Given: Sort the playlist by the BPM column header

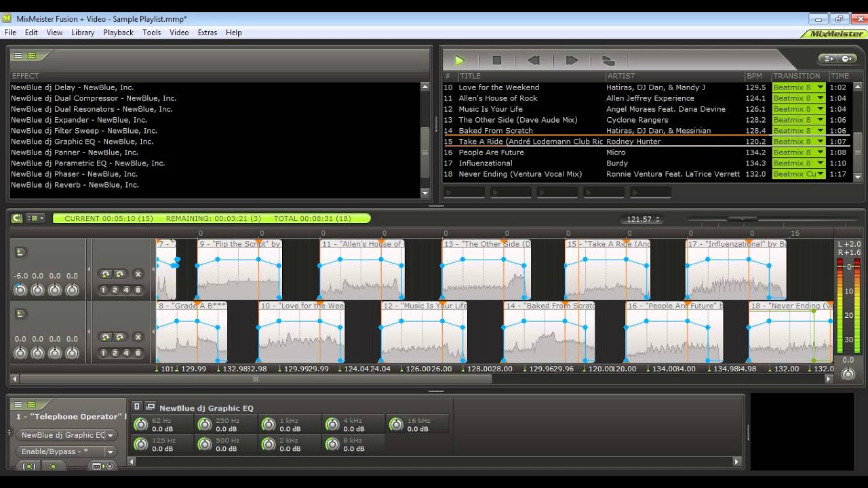Looking at the screenshot, I should (x=754, y=76).
